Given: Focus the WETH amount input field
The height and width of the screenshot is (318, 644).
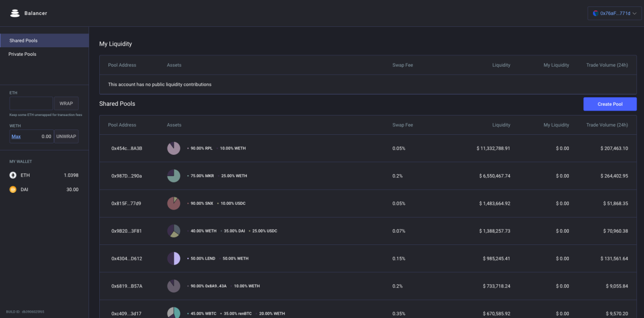Looking at the screenshot, I should pos(31,136).
